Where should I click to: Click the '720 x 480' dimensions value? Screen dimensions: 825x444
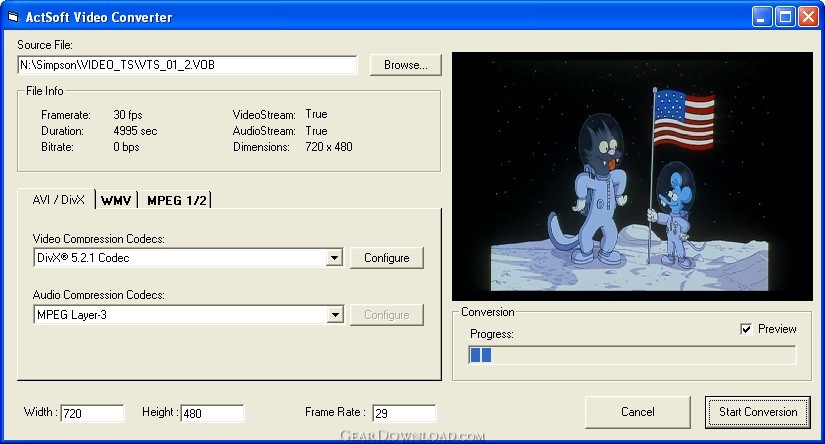(x=329, y=147)
